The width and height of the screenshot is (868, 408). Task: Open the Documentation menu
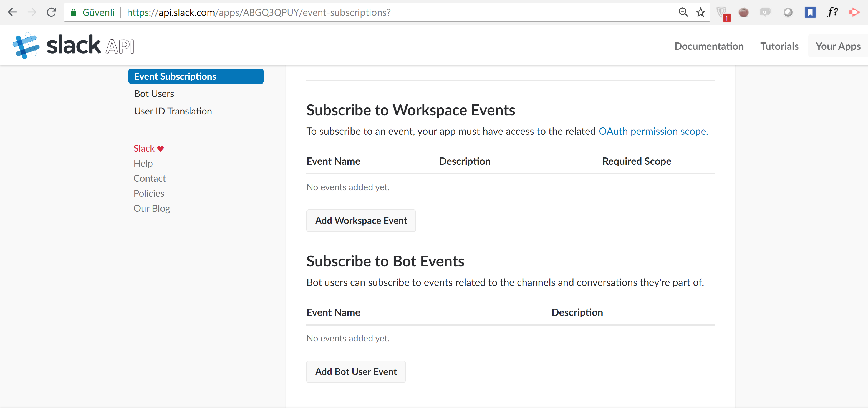[709, 46]
